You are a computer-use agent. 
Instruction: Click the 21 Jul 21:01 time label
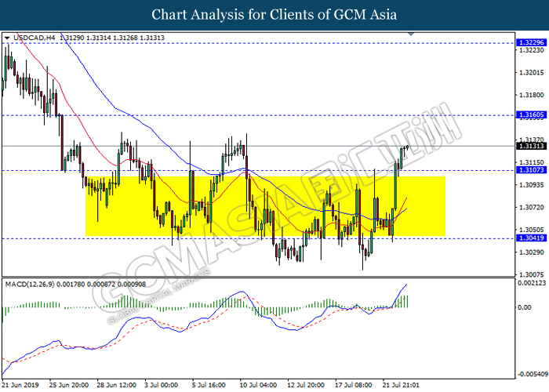[x=401, y=385]
